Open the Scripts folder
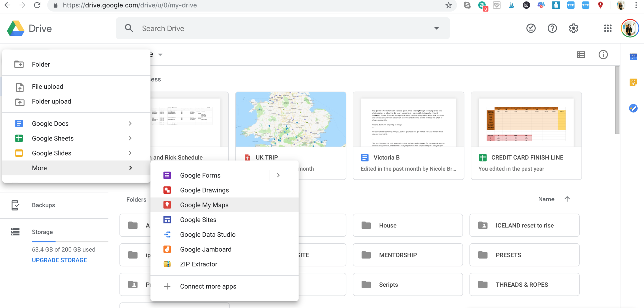The height and width of the screenshot is (308, 644). tap(408, 285)
